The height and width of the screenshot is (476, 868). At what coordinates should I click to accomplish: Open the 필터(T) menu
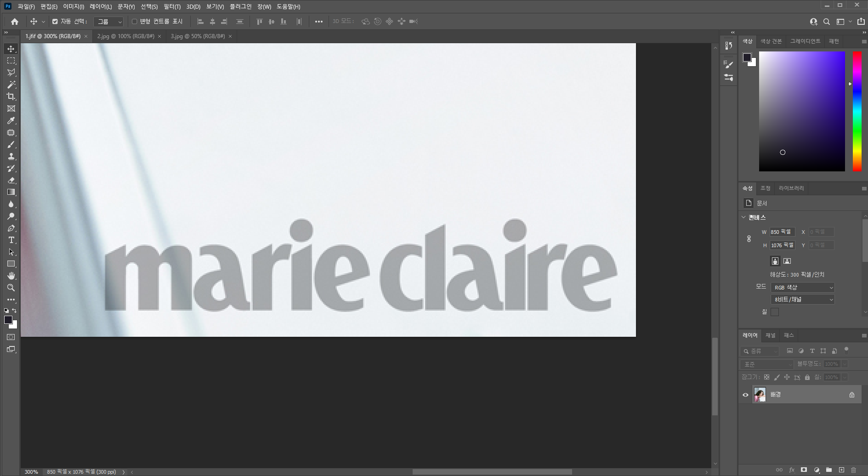(172, 6)
